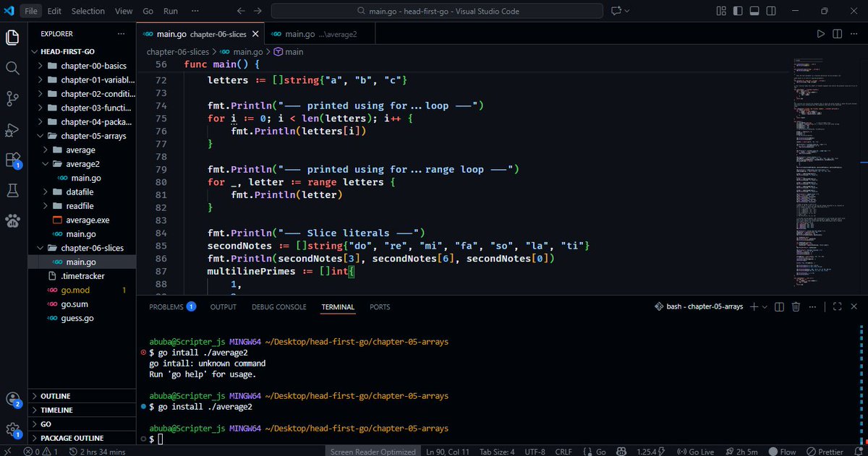Viewport: 868px width, 456px height.
Task: Maximize the terminal panel size
Action: pyautogui.click(x=837, y=306)
